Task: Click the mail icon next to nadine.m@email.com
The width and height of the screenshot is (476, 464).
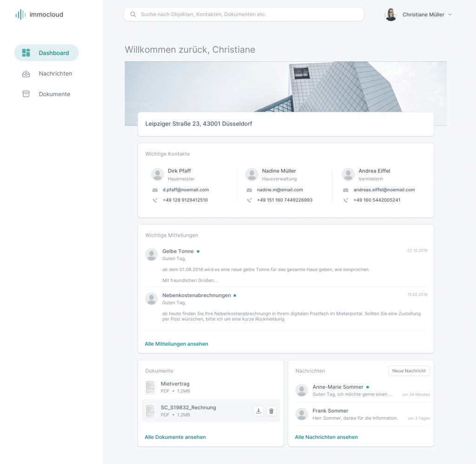Action: (x=249, y=190)
